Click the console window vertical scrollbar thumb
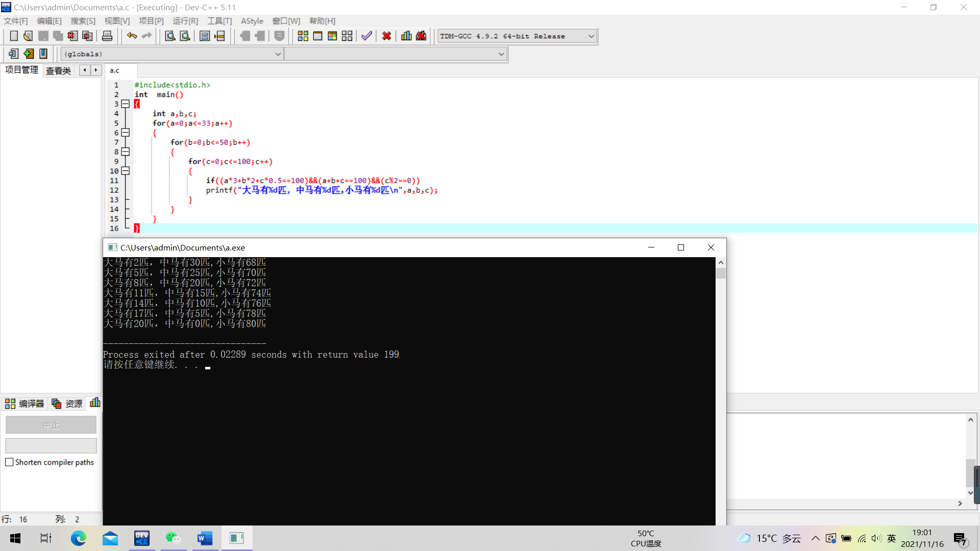980x551 pixels. coord(721,273)
